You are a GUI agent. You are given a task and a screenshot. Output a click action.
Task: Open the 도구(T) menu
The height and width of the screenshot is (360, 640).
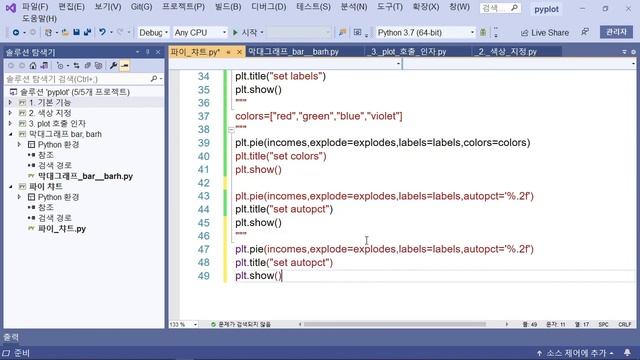389,7
